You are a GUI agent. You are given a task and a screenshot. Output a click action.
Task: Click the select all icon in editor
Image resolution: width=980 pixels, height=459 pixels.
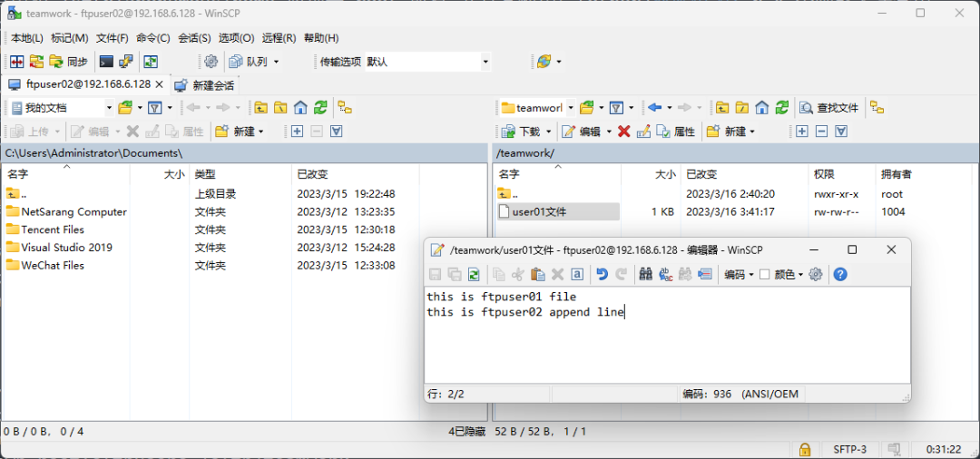(578, 274)
